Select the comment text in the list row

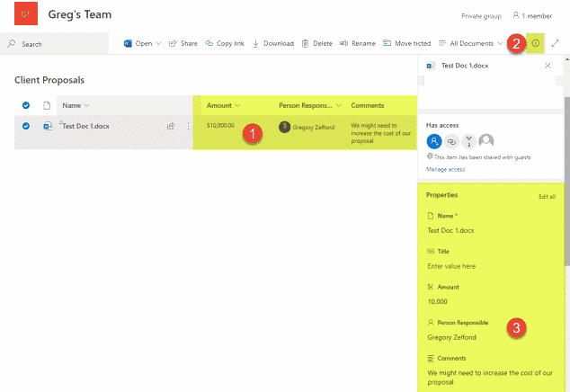[x=380, y=133]
